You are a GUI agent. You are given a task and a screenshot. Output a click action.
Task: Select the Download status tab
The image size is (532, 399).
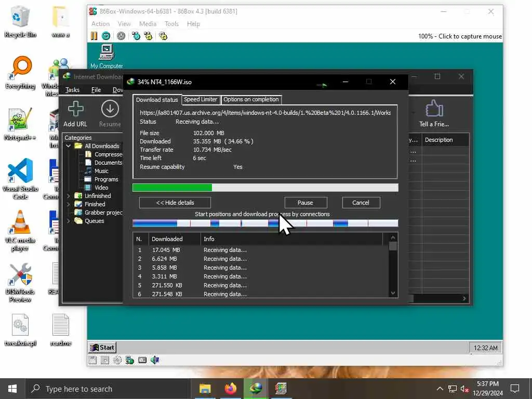[x=157, y=99]
